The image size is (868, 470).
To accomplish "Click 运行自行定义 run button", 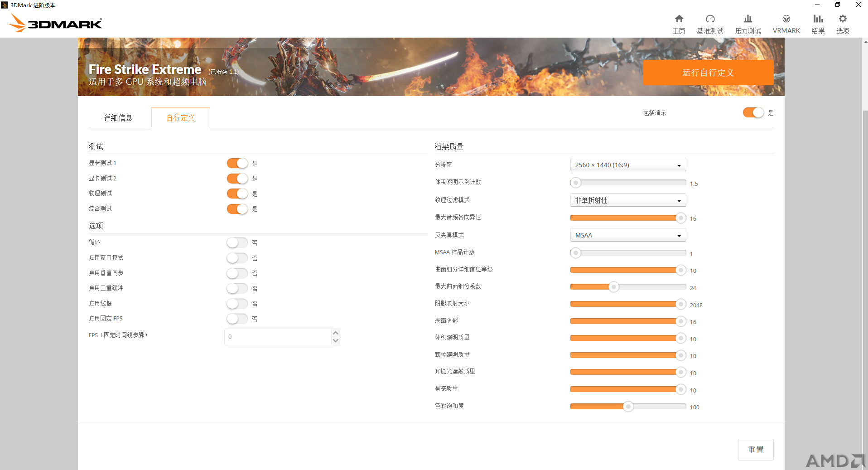I will click(708, 73).
